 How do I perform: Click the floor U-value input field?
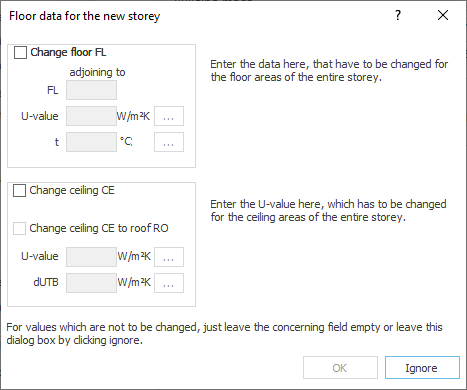[x=91, y=116]
